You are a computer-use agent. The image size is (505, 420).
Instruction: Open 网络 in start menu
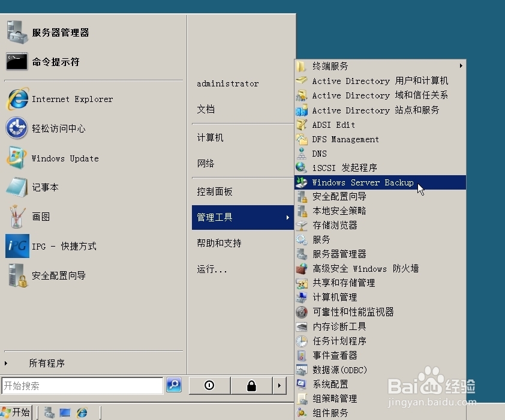206,163
